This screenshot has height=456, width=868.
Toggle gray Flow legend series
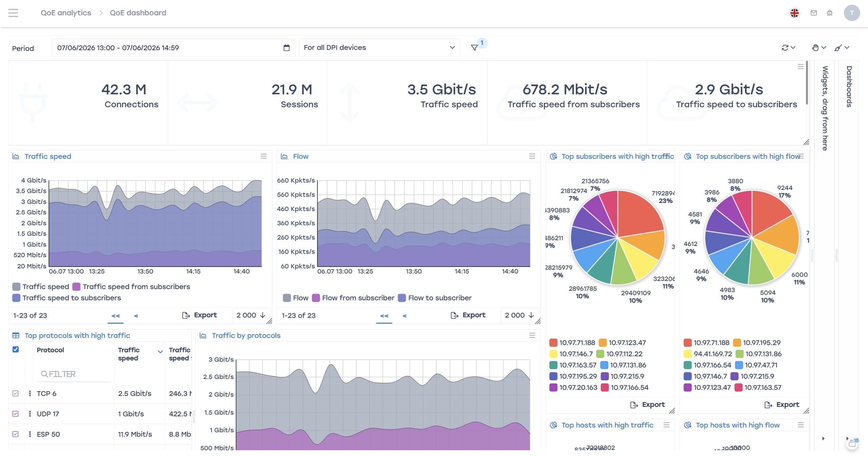tap(296, 298)
